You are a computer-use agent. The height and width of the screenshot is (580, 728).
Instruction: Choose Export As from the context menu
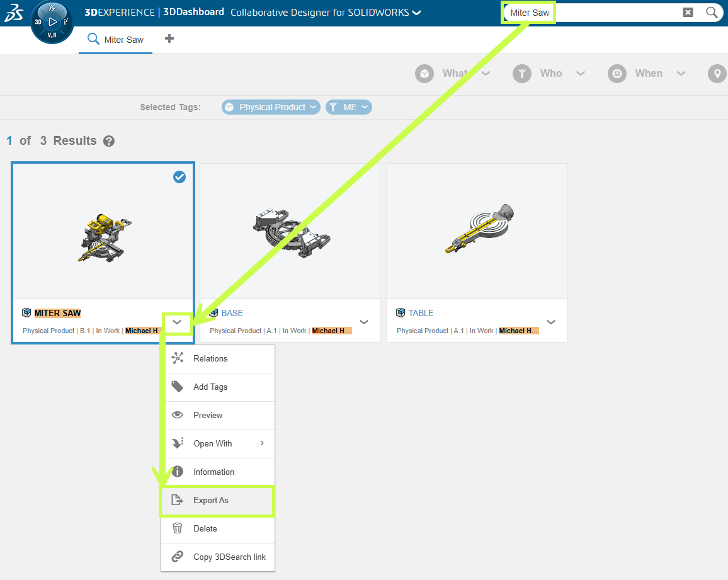click(218, 501)
